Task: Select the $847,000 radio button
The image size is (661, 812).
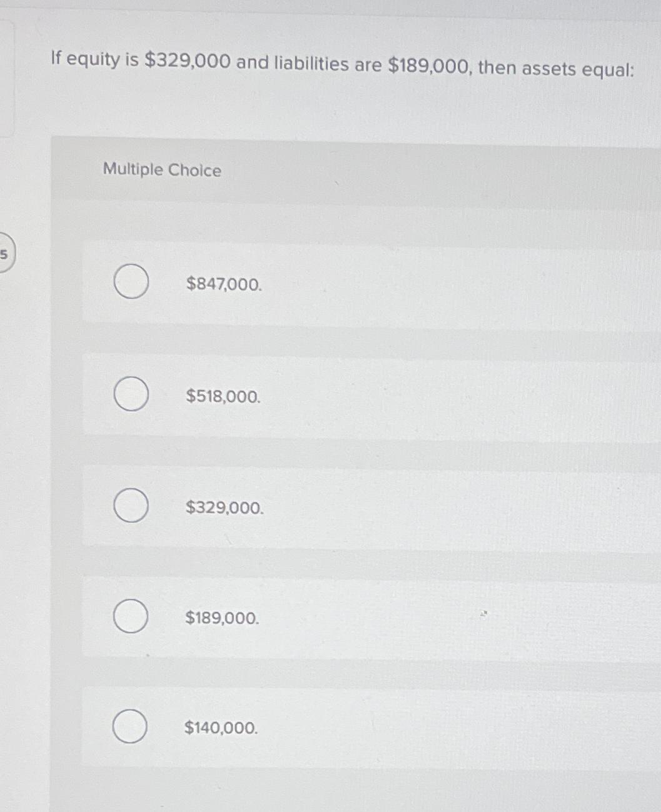Action: tap(131, 283)
